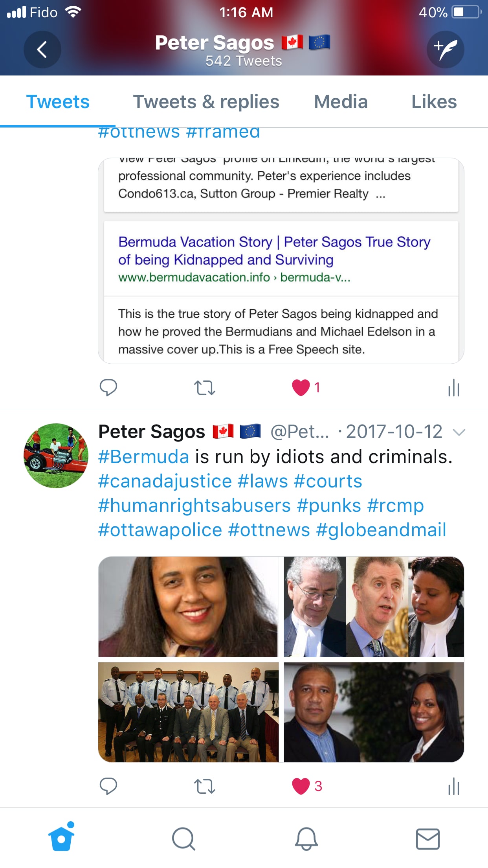Unlike the tweet with 1 like

pyautogui.click(x=301, y=388)
